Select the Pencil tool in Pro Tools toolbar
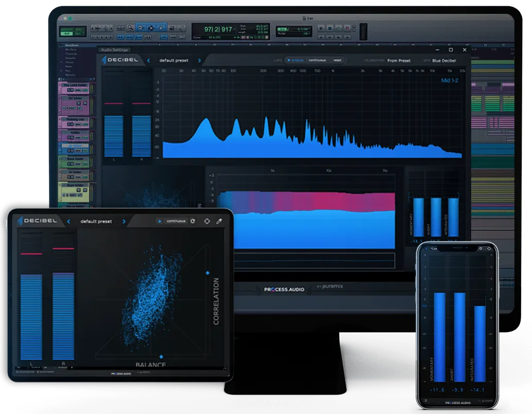The height and width of the screenshot is (414, 532). (181, 28)
